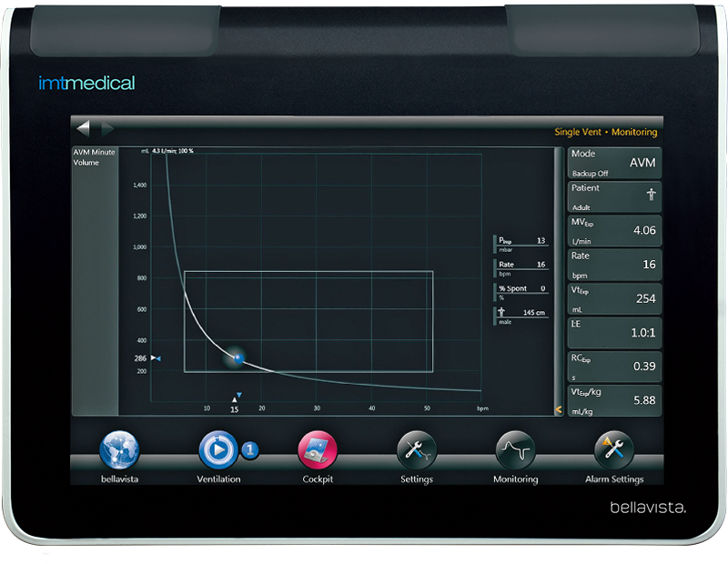Start ventilation with the play icon
This screenshot has width=728, height=564.
(x=218, y=449)
